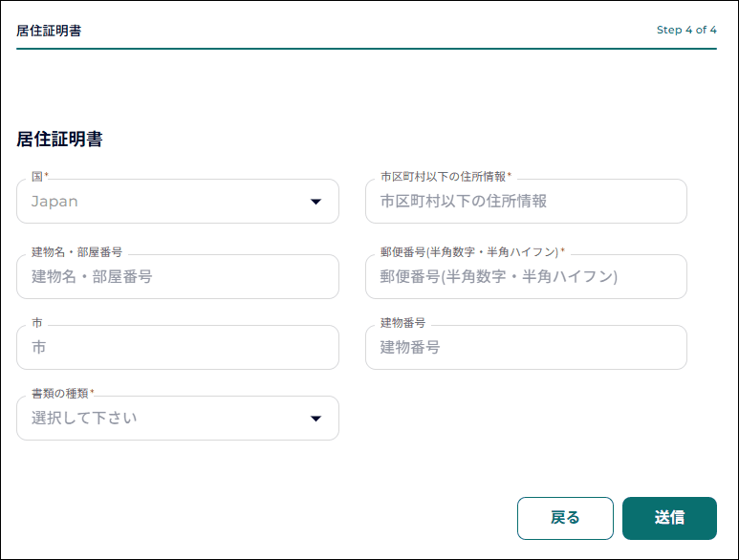Click the arrow icon in the 書類の種類 selector
This screenshot has height=560, width=739.
pyautogui.click(x=315, y=419)
